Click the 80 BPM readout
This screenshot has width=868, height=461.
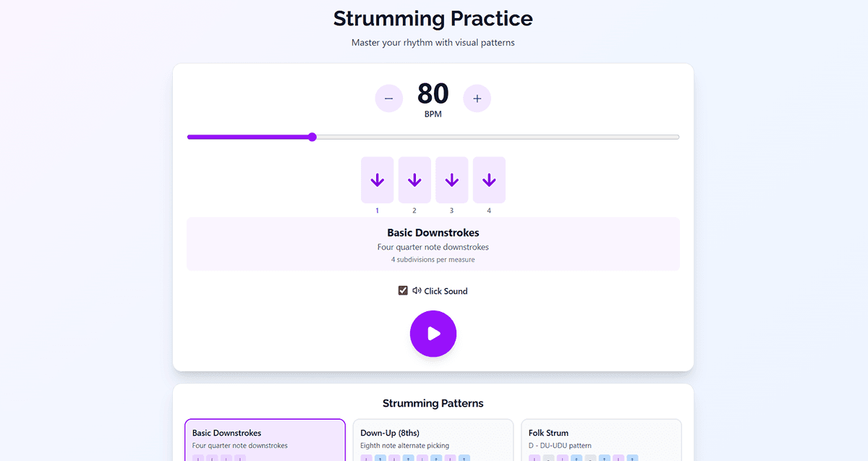(x=433, y=94)
